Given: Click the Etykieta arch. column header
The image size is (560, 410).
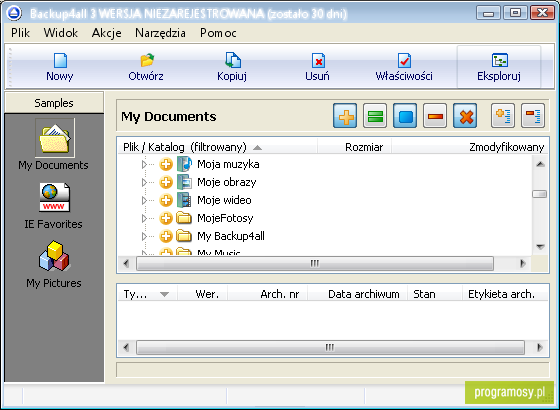Looking at the screenshot, I should tap(505, 294).
